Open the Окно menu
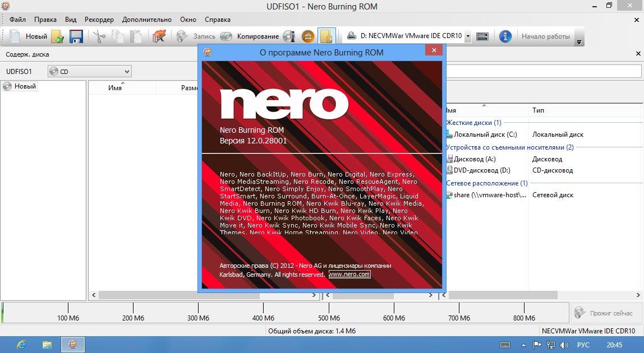The image size is (644, 353). click(x=188, y=19)
